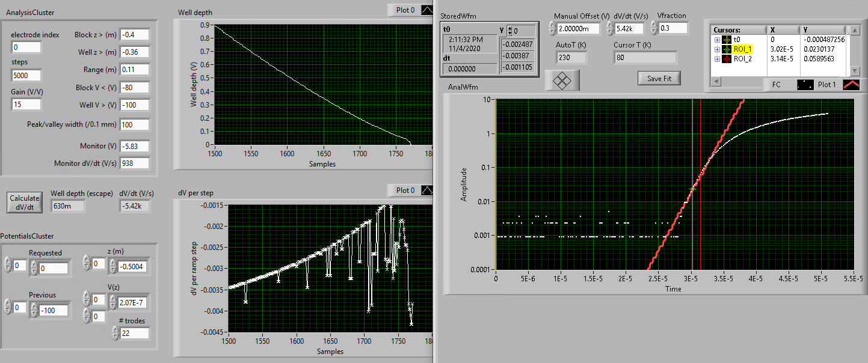Screen dimensions: 868x363
Task: Click the Plot 0 legend icon for Well depth
Action: pos(426,10)
